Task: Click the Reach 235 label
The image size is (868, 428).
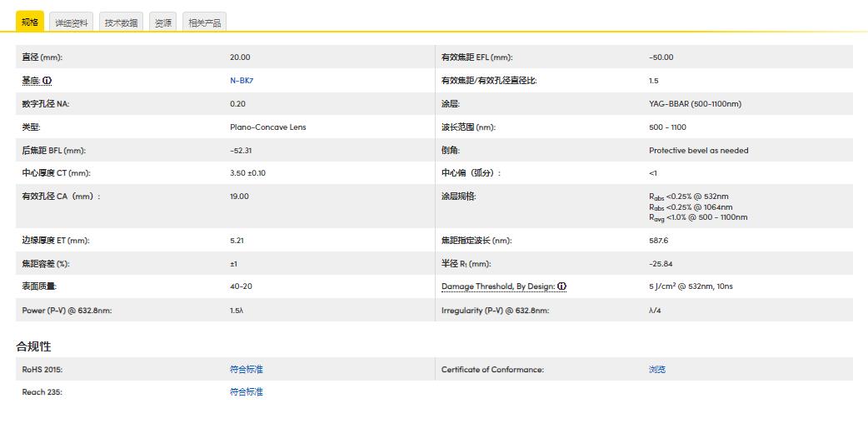Action: [x=42, y=392]
